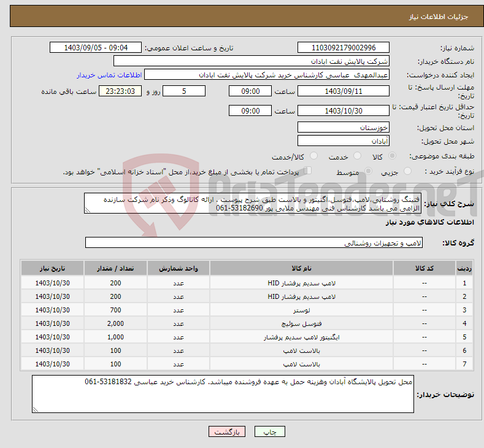Screen dimensions: 484x448
Task: Click the province field خوزستان
Action: (x=344, y=127)
